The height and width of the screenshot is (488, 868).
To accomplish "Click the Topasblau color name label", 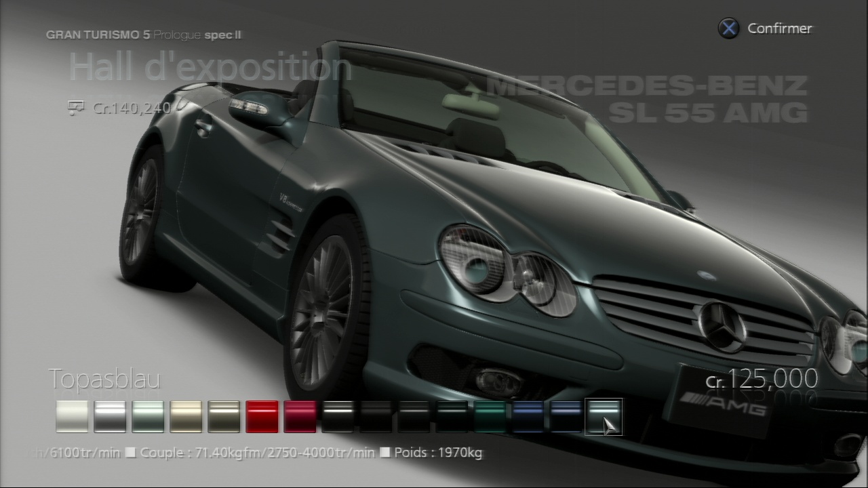I will (104, 380).
